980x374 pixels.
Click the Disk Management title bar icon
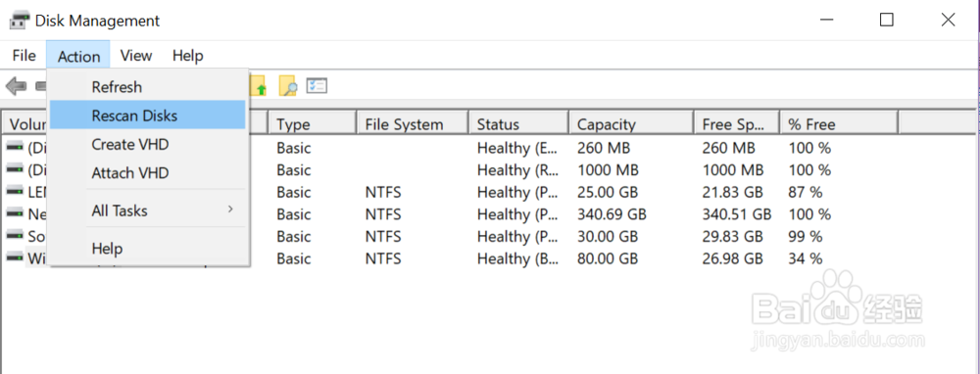tap(20, 21)
